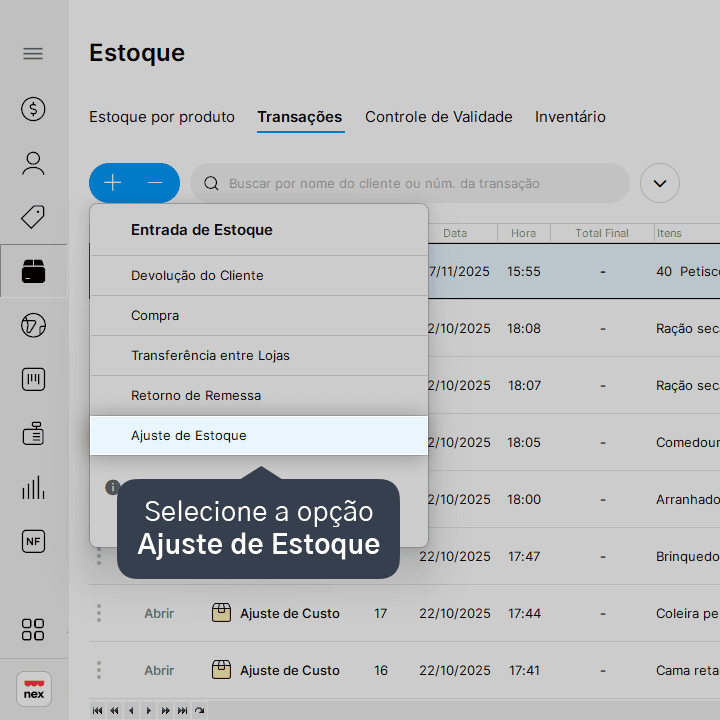The image size is (720, 720).
Task: Open the barcode icon in sidebar
Action: tap(33, 379)
